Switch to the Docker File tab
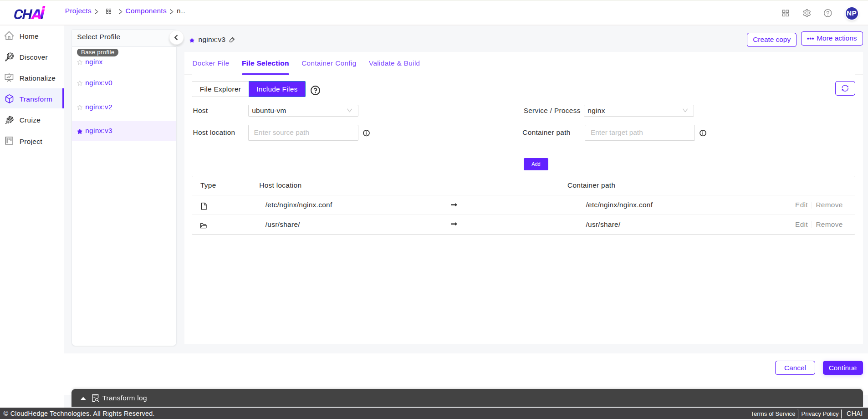 pyautogui.click(x=211, y=63)
